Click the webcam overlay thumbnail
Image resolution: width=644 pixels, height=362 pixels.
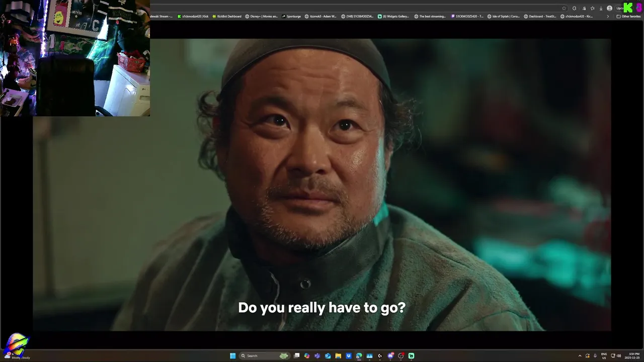[x=75, y=58]
